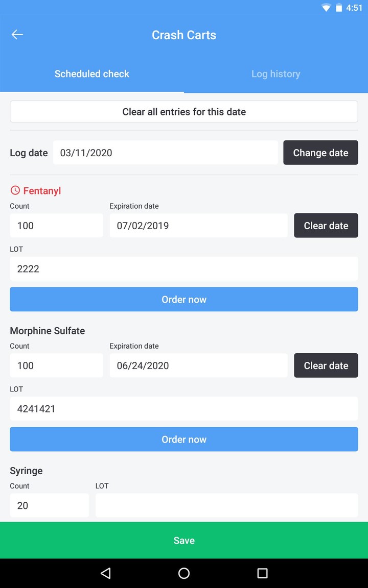Tap Save at the bottom
The image size is (368, 588).
click(x=184, y=540)
